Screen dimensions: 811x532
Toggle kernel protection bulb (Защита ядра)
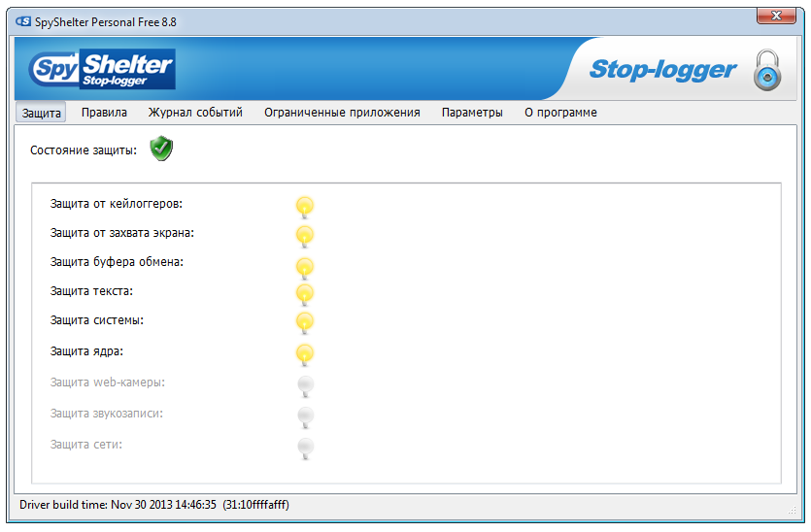coord(305,354)
